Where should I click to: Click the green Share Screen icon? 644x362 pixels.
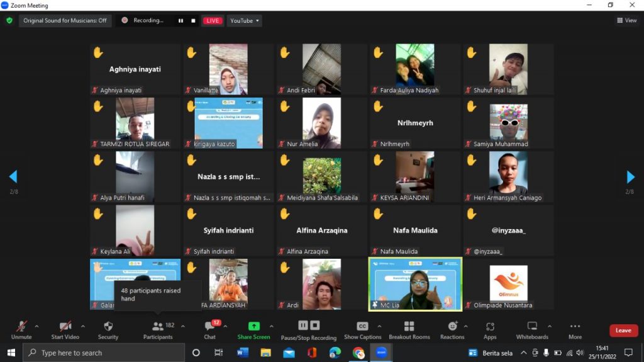253,326
